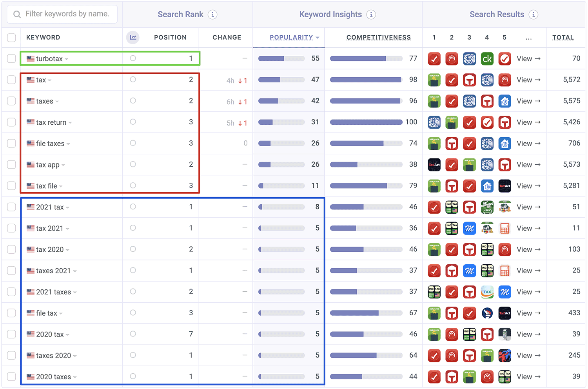Viewport: 588px width, 389px height.
Task: Sort by CHANGE column header
Action: (x=227, y=38)
